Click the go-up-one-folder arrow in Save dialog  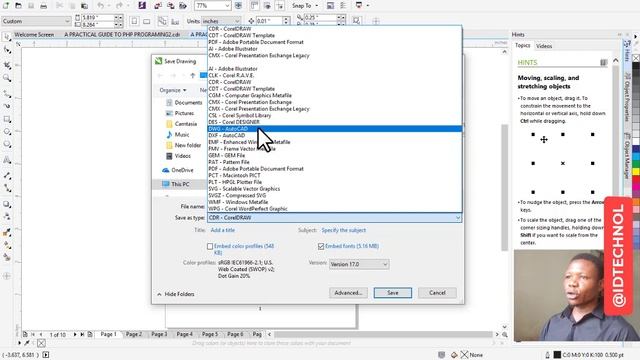pos(192,76)
